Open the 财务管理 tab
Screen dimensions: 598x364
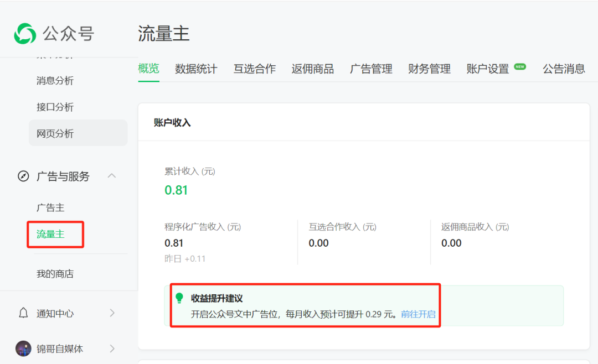point(429,69)
